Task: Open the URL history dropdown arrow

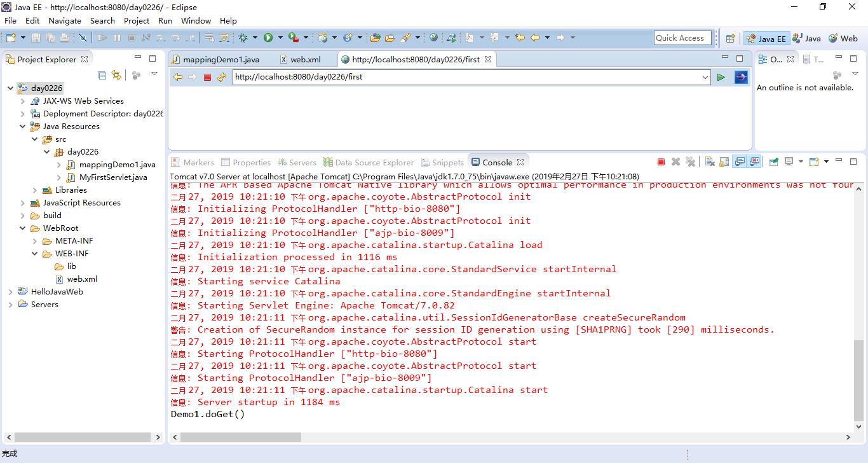Action: (705, 77)
